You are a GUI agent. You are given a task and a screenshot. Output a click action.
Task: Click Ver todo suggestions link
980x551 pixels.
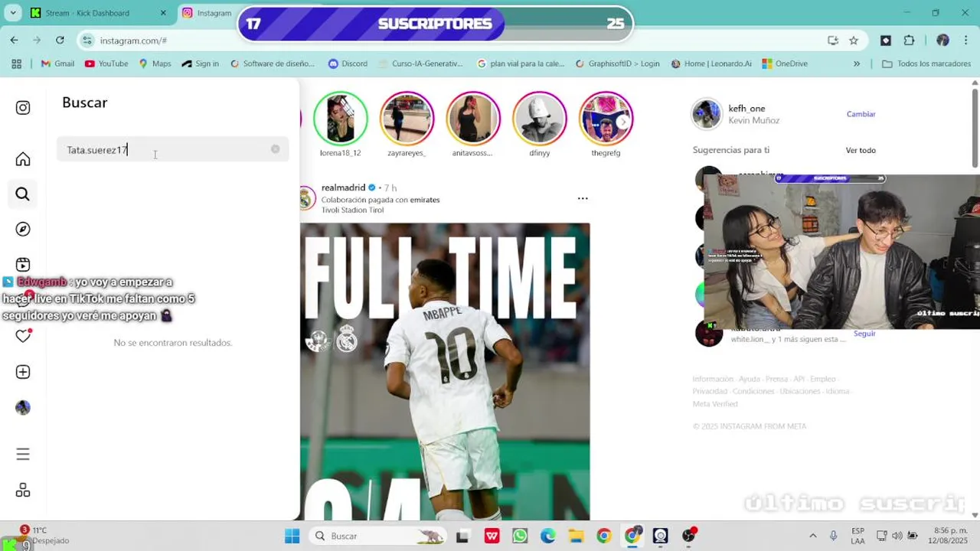(x=861, y=150)
